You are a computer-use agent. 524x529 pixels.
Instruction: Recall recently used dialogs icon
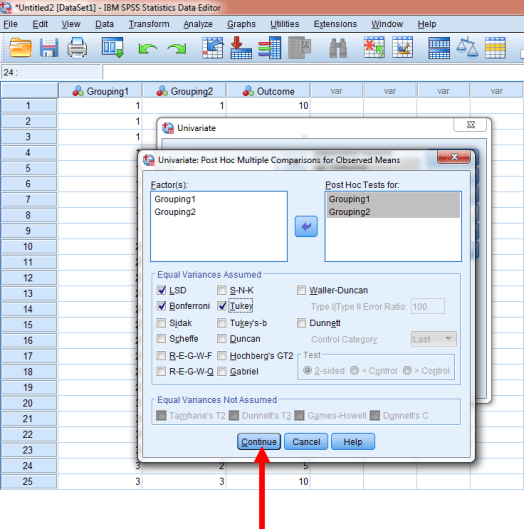click(113, 48)
